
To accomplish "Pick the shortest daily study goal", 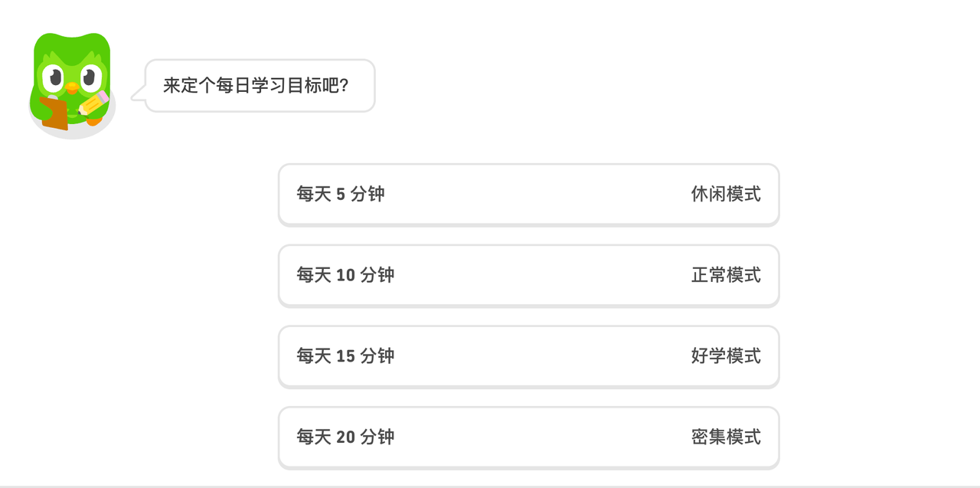I will coord(528,195).
